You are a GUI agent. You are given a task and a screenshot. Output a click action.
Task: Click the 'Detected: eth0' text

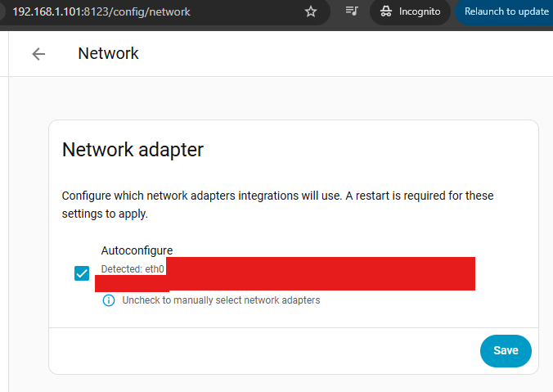coord(133,268)
